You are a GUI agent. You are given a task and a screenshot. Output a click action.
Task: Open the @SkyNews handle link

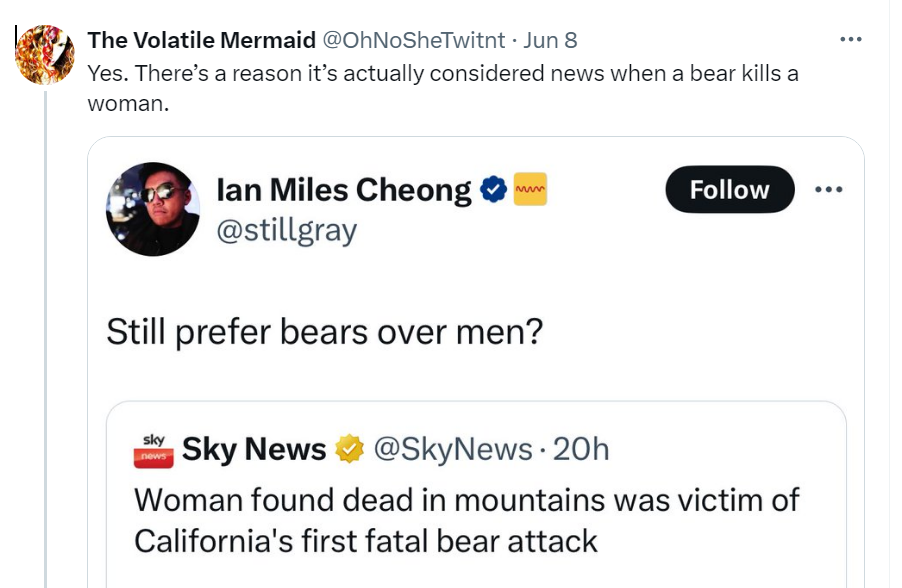[x=452, y=450]
